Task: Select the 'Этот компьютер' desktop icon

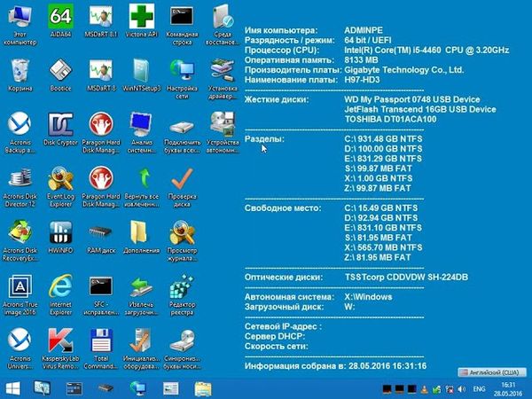Action: (20, 25)
